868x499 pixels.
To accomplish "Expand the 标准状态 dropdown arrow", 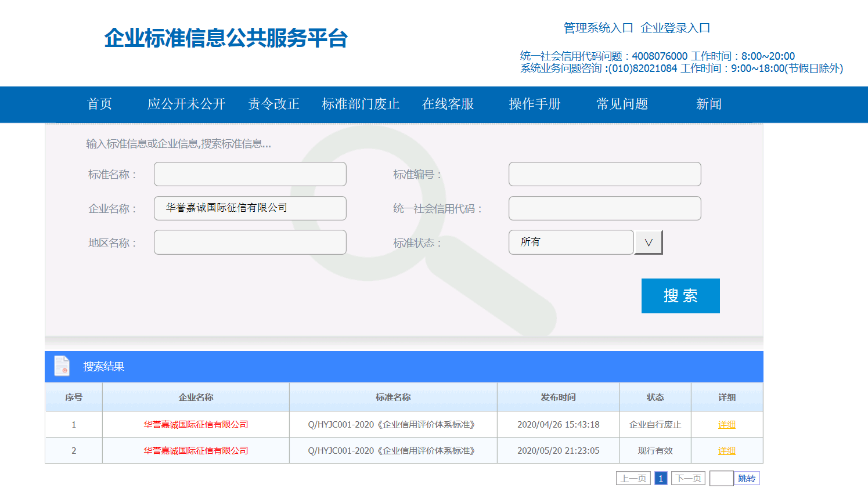I will [649, 243].
